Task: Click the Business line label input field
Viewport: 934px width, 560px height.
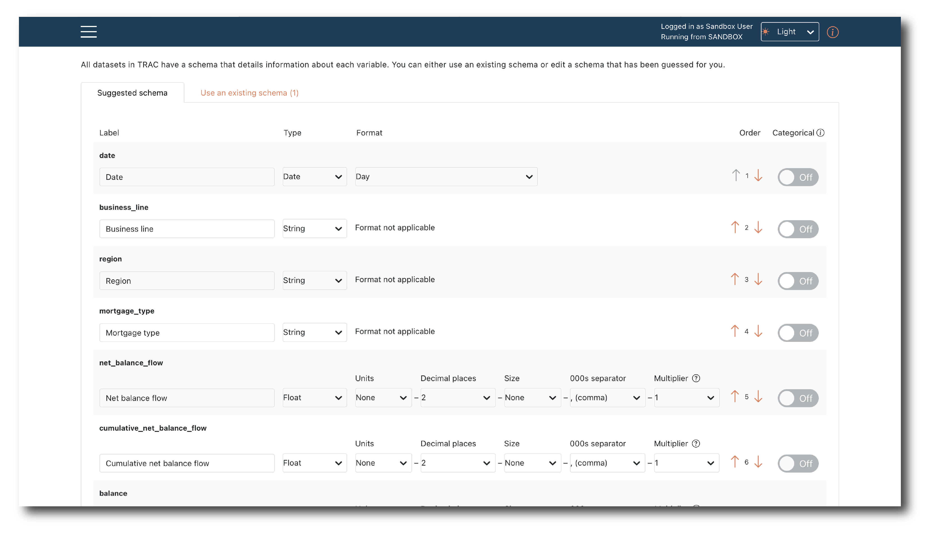Action: pos(186,229)
